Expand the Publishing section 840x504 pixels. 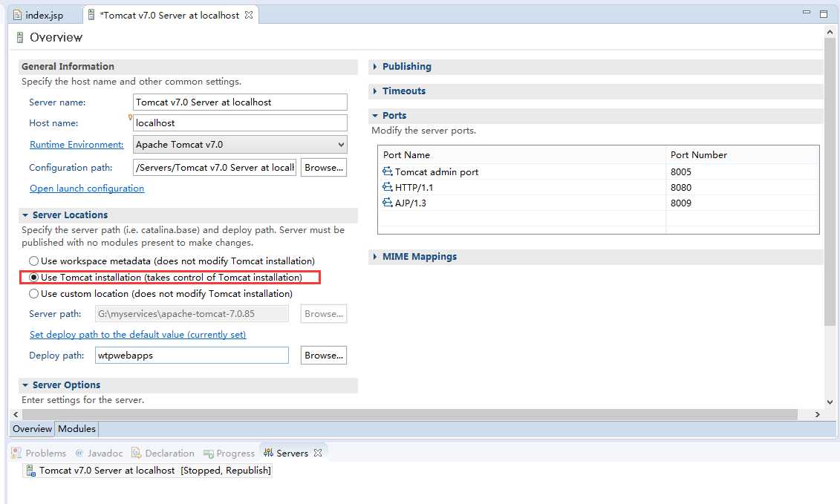374,66
